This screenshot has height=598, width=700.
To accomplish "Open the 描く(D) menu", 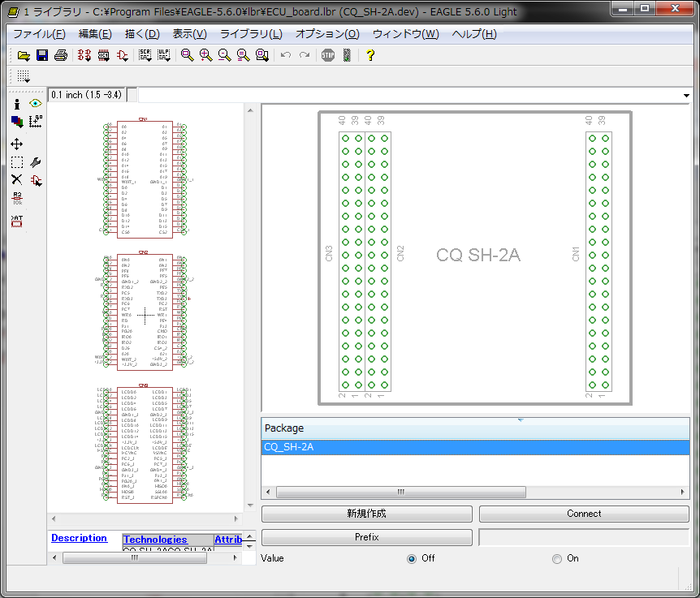I will tap(142, 34).
